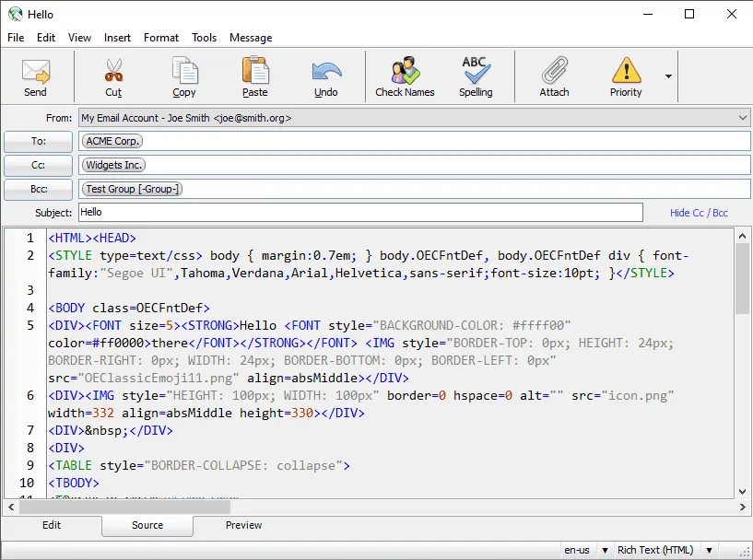Set message Priority via the warning triangle icon
Image resolution: width=753 pixels, height=560 pixels.
626,76
